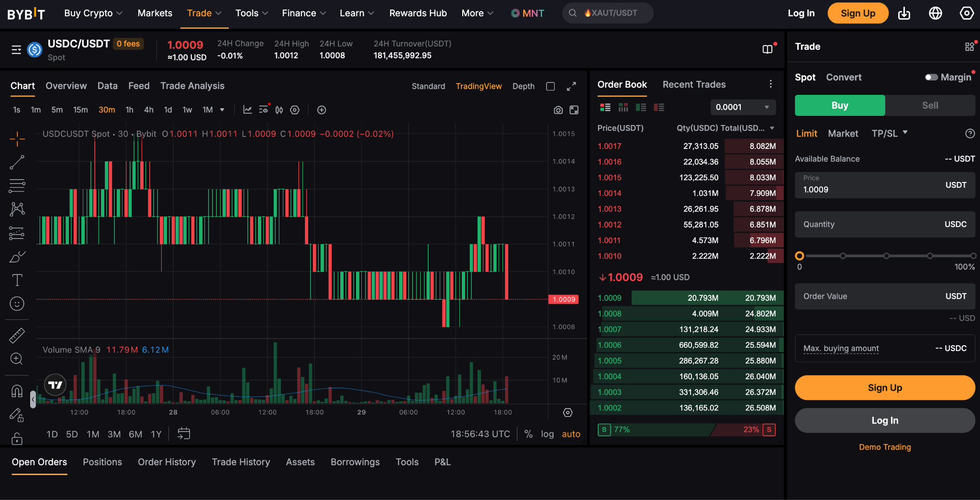
Task: Click the Markets navigation link
Action: click(155, 13)
